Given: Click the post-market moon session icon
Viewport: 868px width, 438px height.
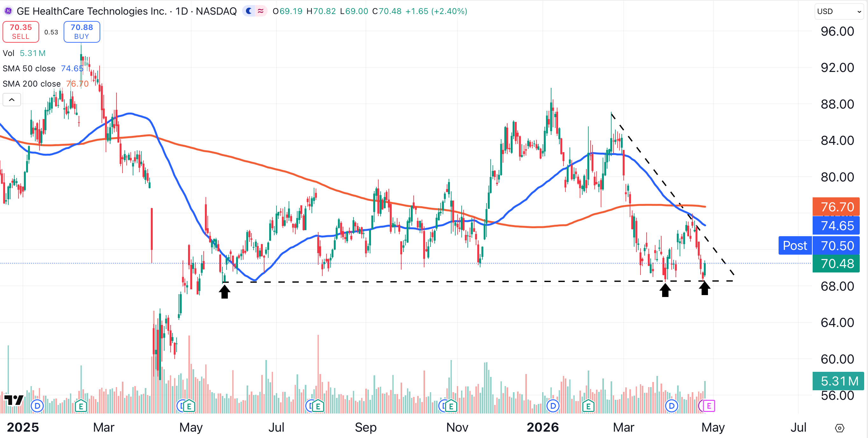Looking at the screenshot, I should 249,11.
